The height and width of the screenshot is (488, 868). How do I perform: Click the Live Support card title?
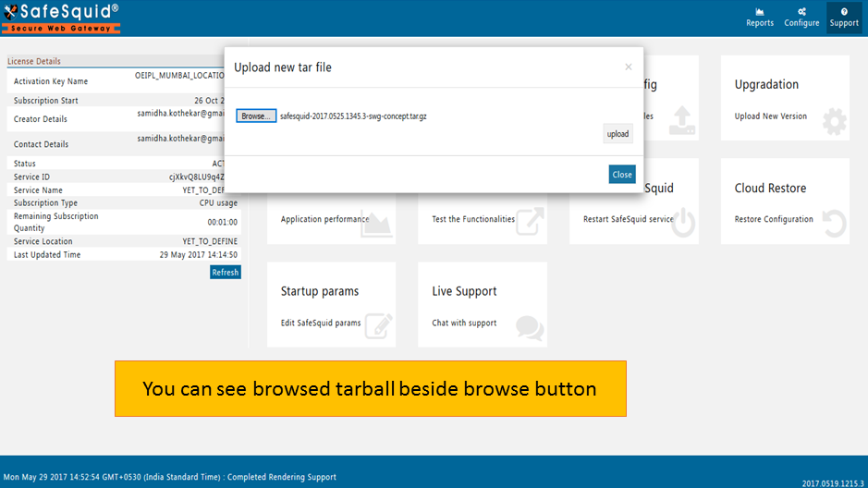(464, 291)
